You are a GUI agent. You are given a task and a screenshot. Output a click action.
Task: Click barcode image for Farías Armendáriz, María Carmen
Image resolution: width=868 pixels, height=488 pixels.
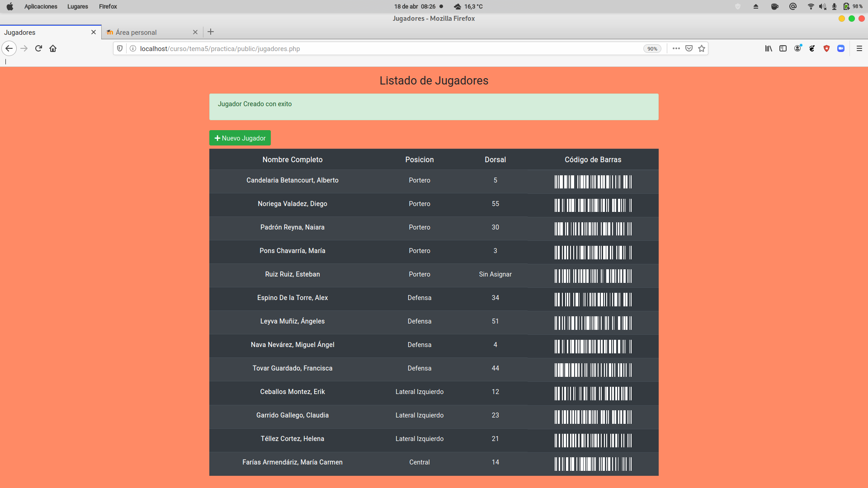(x=593, y=464)
